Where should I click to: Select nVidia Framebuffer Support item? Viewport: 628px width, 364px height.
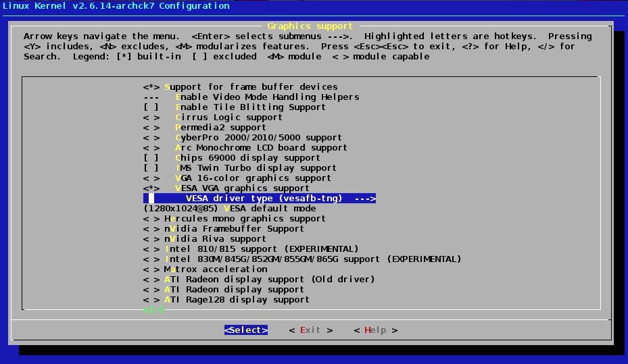point(233,229)
